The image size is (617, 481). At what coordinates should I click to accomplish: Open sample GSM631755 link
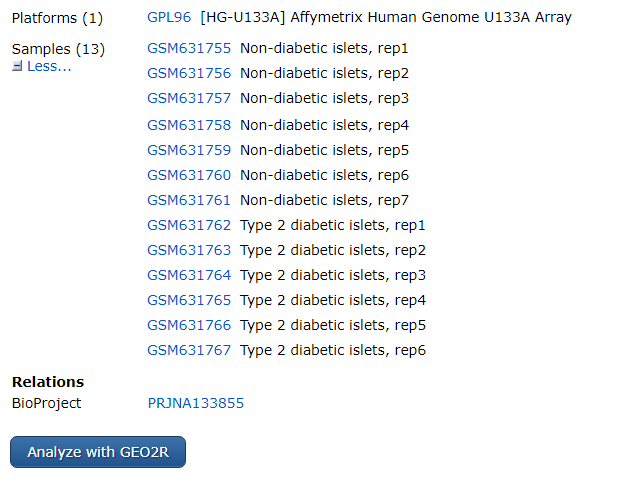(x=189, y=48)
